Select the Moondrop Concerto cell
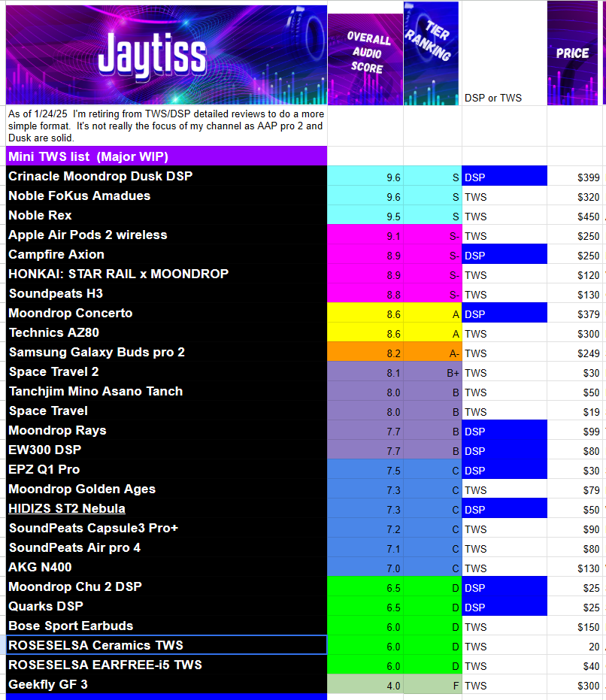This screenshot has width=606, height=700. point(167,313)
